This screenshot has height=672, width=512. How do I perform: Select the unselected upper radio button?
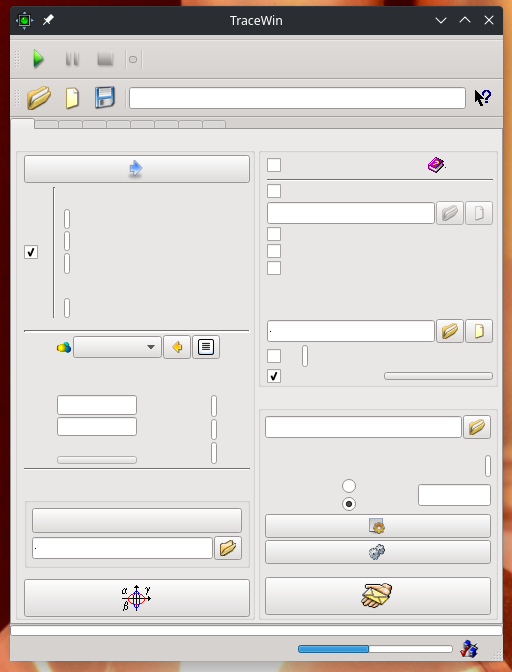349,486
